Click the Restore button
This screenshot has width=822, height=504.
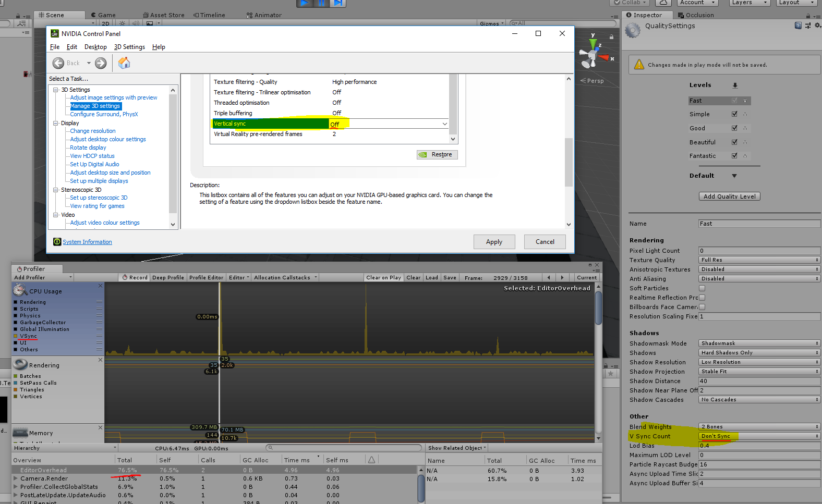[437, 155]
